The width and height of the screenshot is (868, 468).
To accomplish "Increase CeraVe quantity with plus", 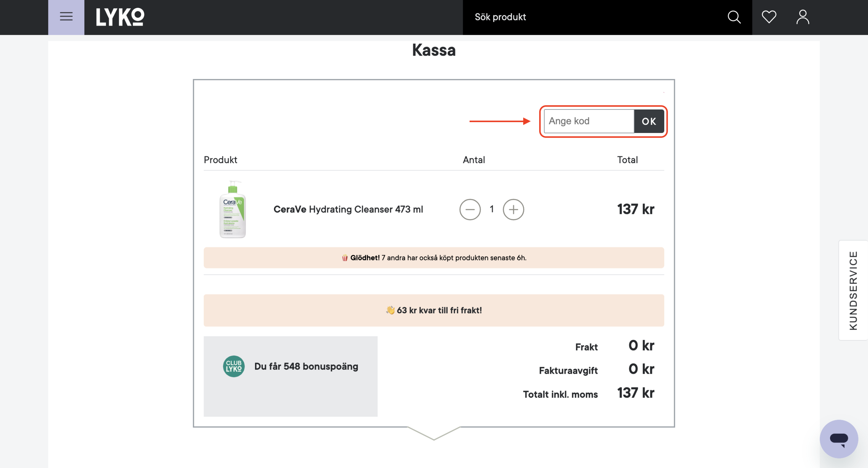I will [x=513, y=210].
